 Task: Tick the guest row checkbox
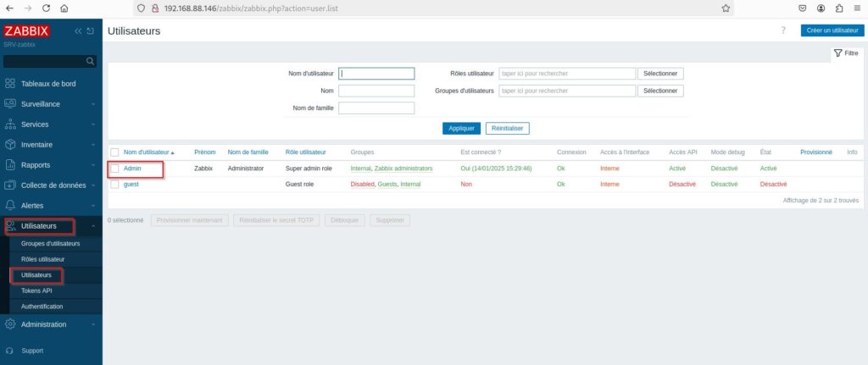click(114, 184)
